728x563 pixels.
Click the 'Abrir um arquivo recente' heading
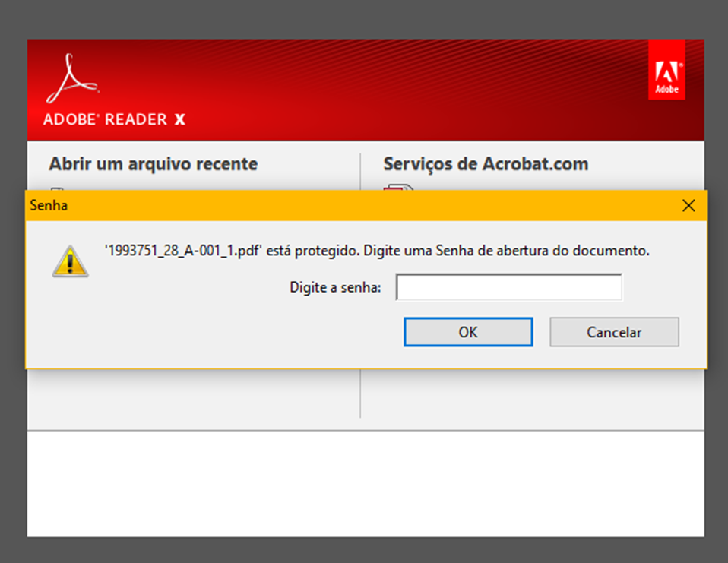154,164
